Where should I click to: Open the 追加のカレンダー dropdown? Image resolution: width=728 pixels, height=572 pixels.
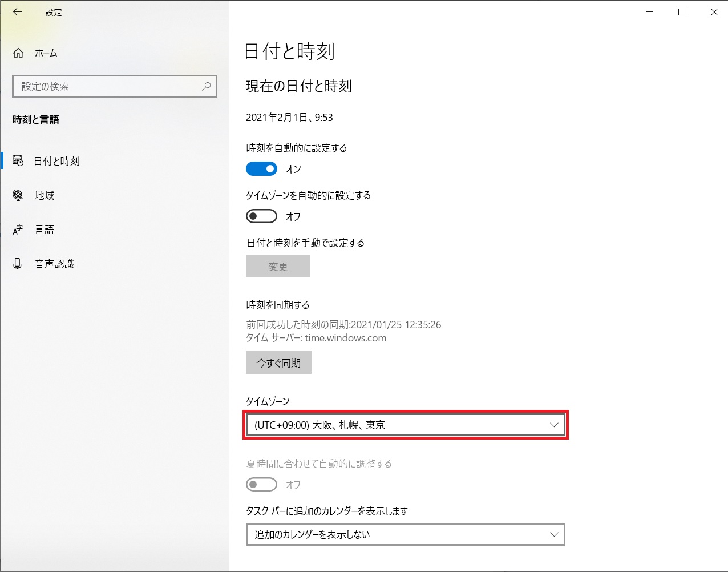(x=406, y=534)
